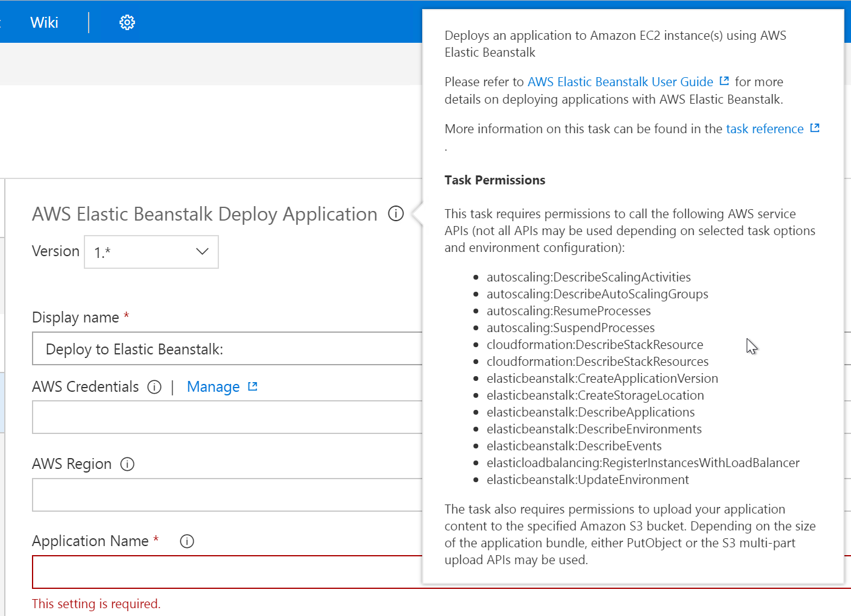
Task: Open the AWS Credentials info icon
Action: point(155,387)
